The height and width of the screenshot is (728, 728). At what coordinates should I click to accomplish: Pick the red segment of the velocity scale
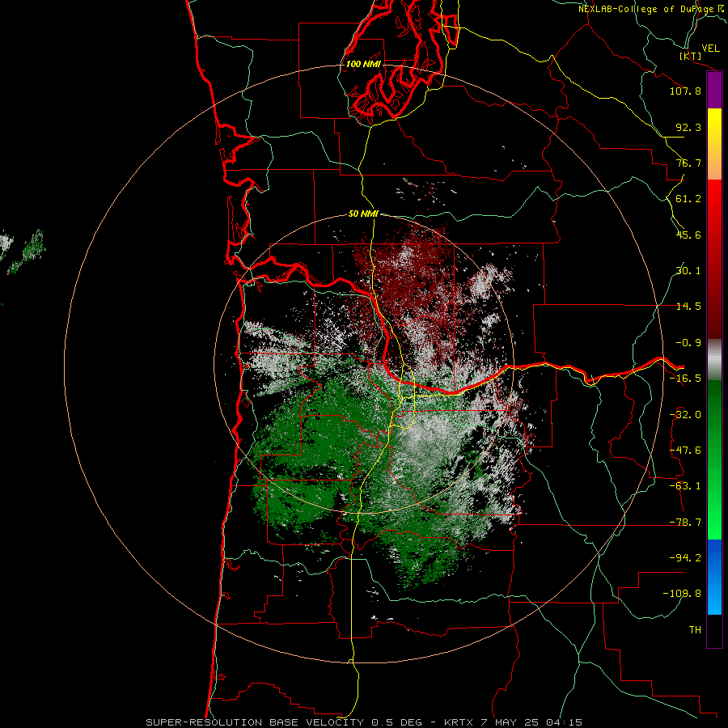pos(714,259)
